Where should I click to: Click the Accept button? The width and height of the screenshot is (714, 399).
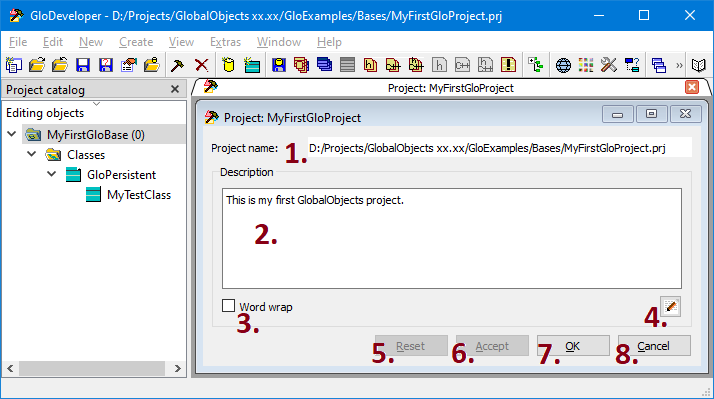pyautogui.click(x=492, y=346)
